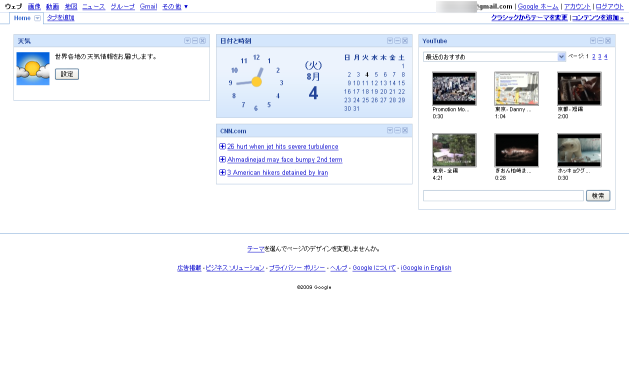
Task: Click the Google ホーム link
Action: point(538,6)
